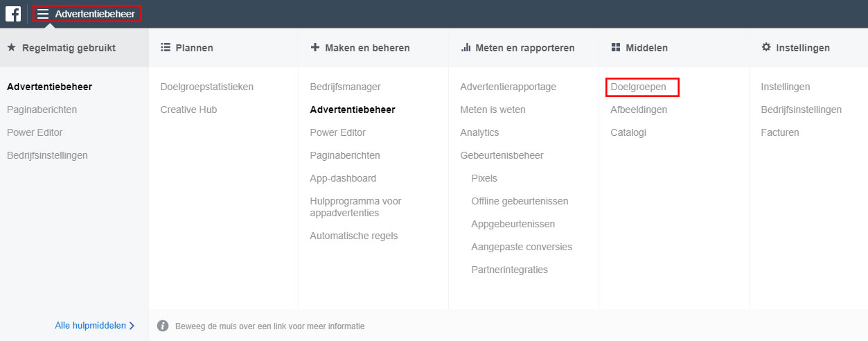Image resolution: width=868 pixels, height=341 pixels.
Task: Click the plus icon beside Maken en beheren
Action: [x=315, y=48]
